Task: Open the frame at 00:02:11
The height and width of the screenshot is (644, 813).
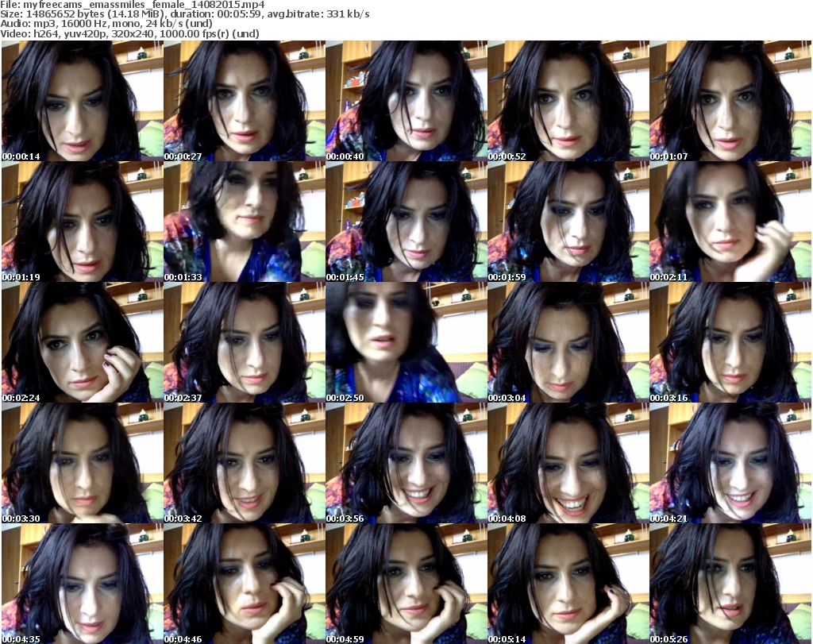Action: pos(730,222)
